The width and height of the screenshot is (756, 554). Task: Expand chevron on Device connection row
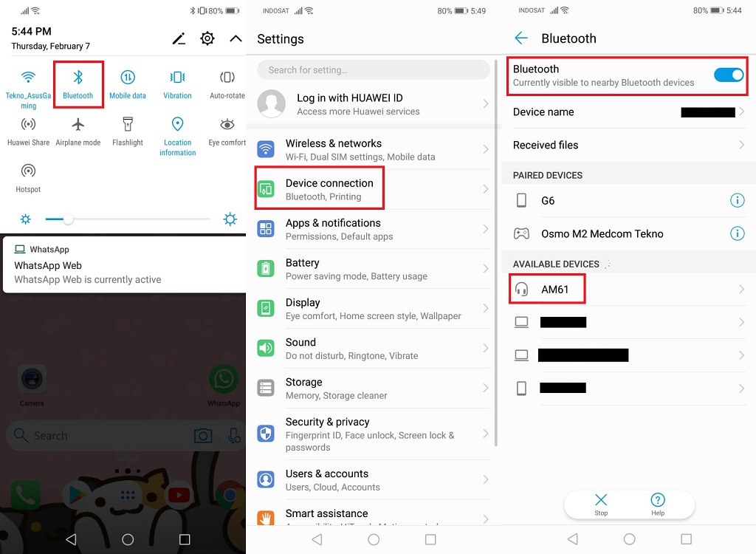click(x=486, y=189)
